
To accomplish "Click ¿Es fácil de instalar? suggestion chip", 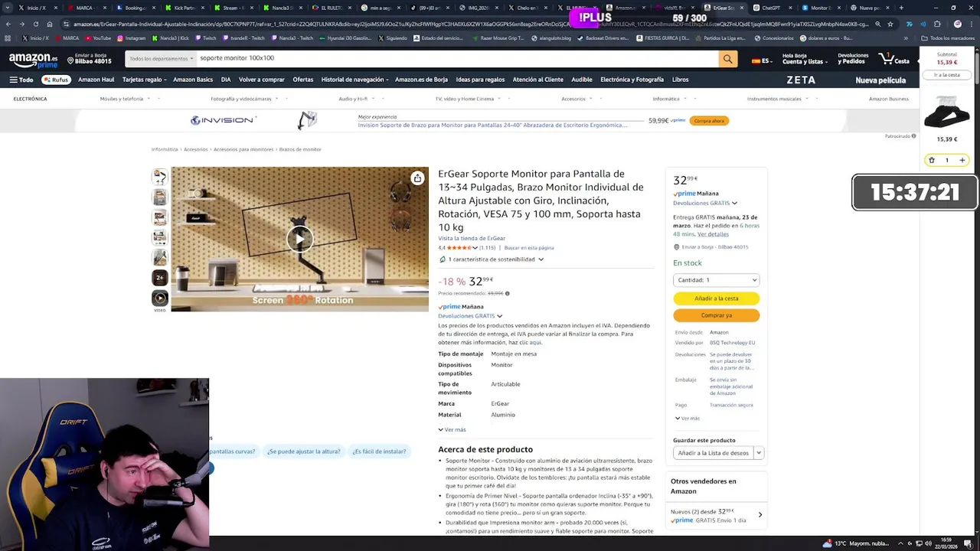I will tap(379, 452).
